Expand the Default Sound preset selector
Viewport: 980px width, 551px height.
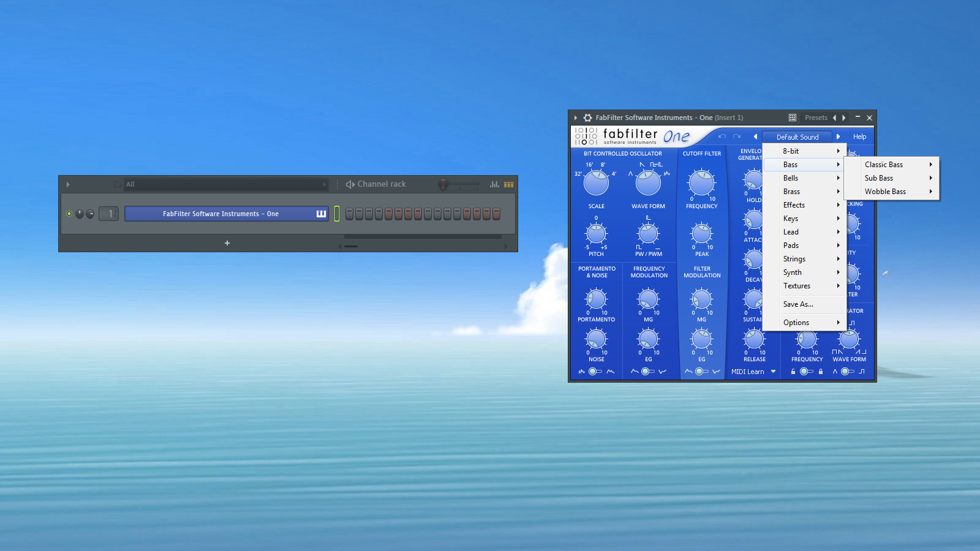(797, 137)
